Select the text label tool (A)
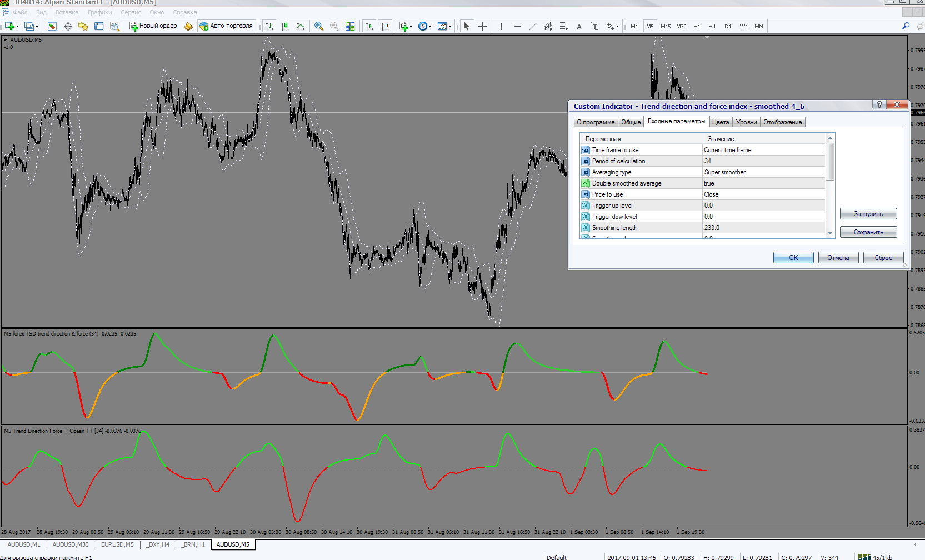This screenshot has width=925, height=560. tap(579, 26)
